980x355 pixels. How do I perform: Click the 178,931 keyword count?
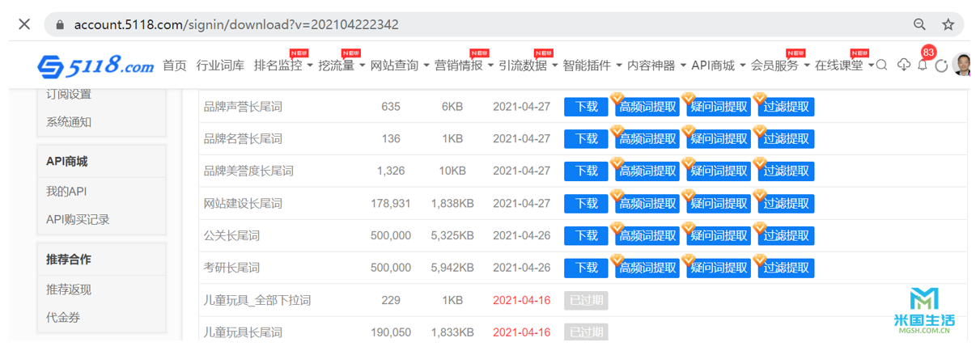point(391,204)
